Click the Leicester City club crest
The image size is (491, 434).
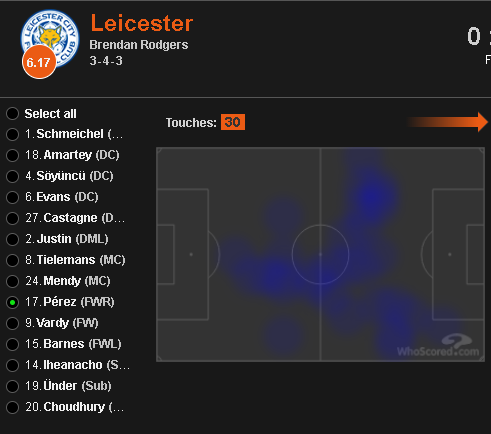(x=50, y=38)
